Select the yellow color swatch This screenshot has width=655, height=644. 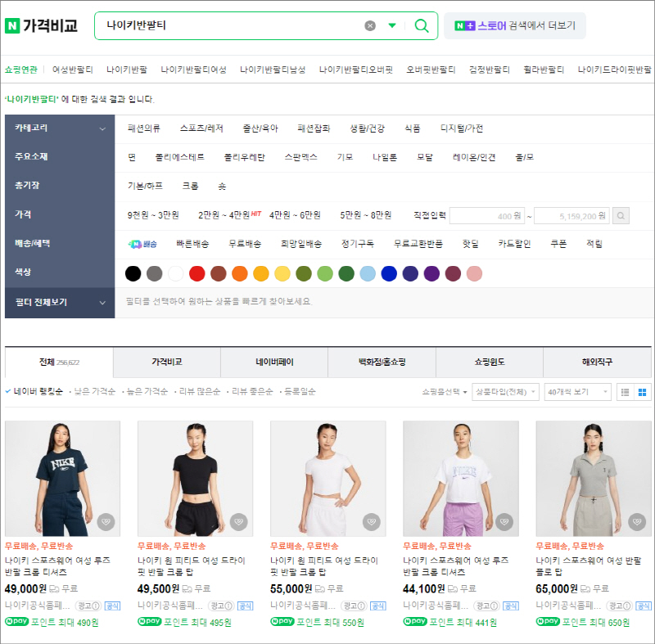(x=282, y=274)
